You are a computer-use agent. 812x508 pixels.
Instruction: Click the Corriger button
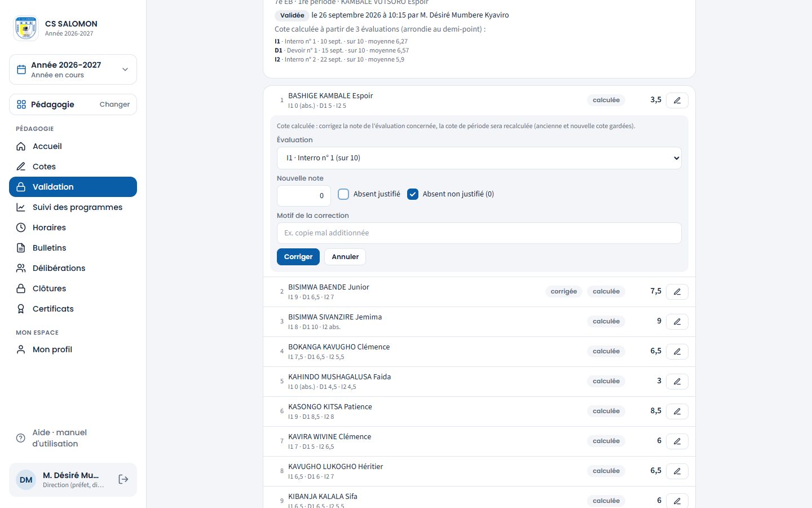pyautogui.click(x=298, y=257)
